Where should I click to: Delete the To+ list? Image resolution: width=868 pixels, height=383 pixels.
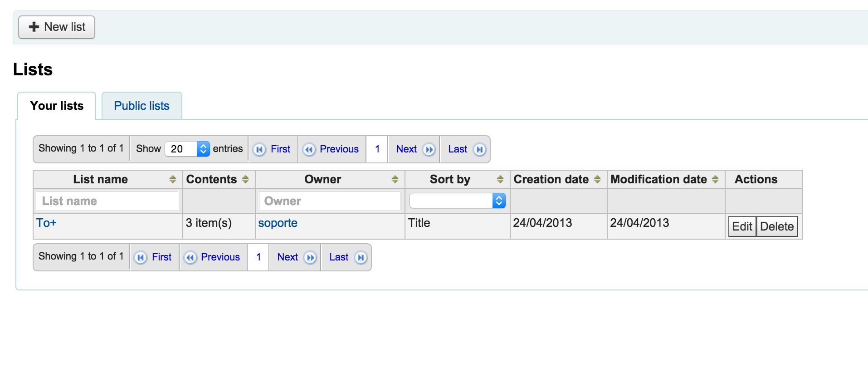[776, 226]
